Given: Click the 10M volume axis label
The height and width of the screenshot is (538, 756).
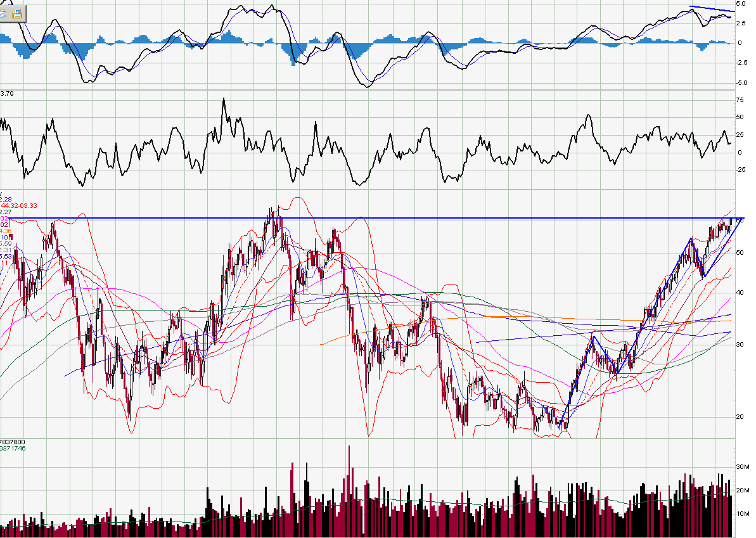Looking at the screenshot, I should click(743, 513).
